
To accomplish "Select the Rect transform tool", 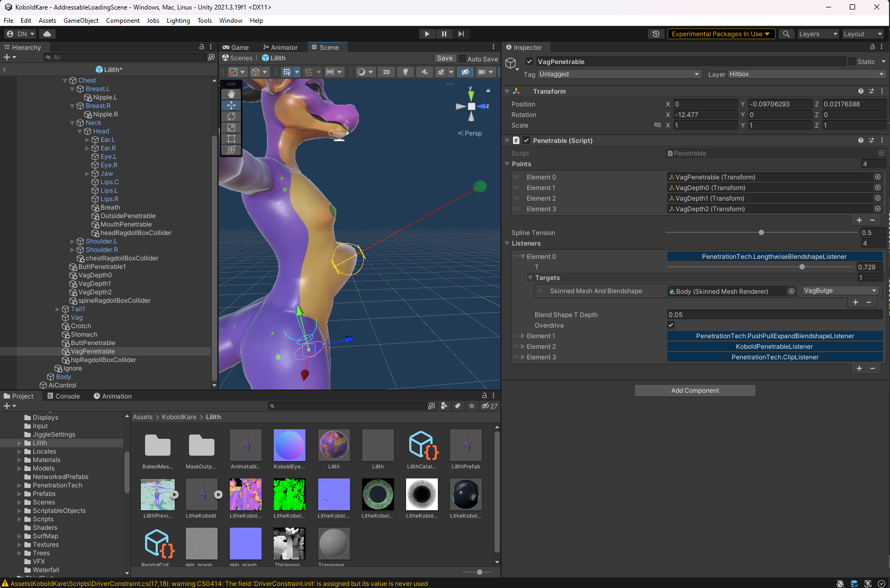I will tap(231, 139).
